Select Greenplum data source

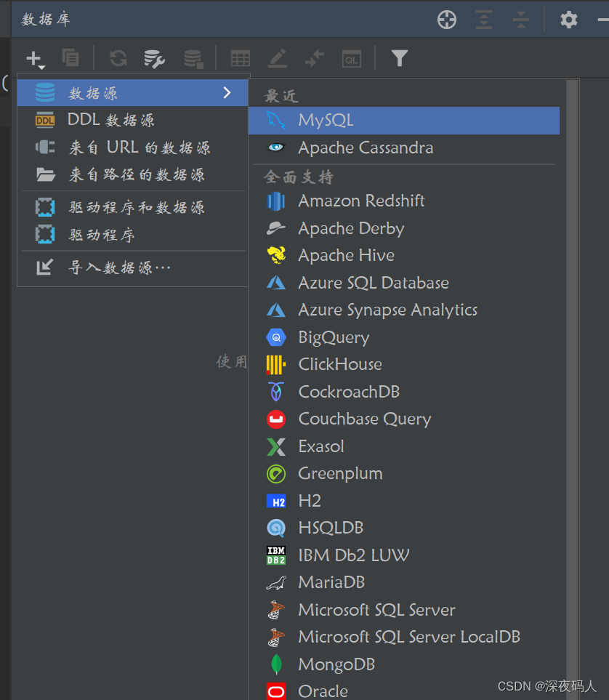[403, 473]
